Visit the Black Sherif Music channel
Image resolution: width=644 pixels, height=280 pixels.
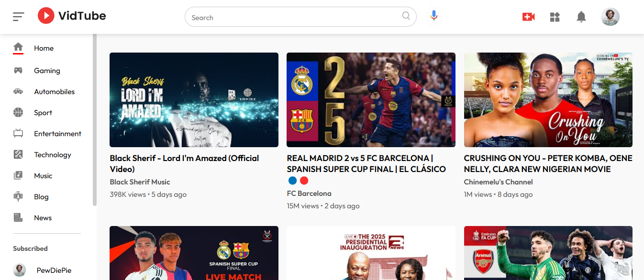pos(140,182)
